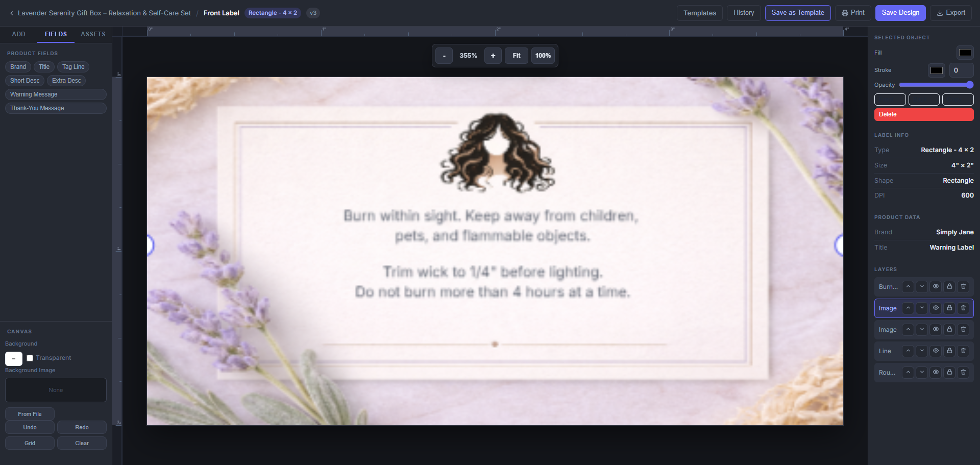The height and width of the screenshot is (465, 980).
Task: Insert the Warning Message field
Action: tap(55, 94)
